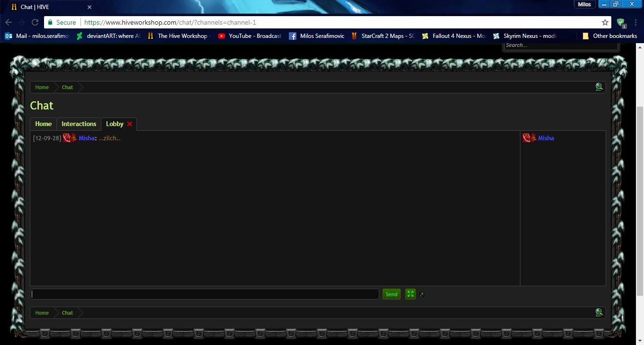
Task: Close the Chat | HIVE browser tab
Action: tap(89, 7)
